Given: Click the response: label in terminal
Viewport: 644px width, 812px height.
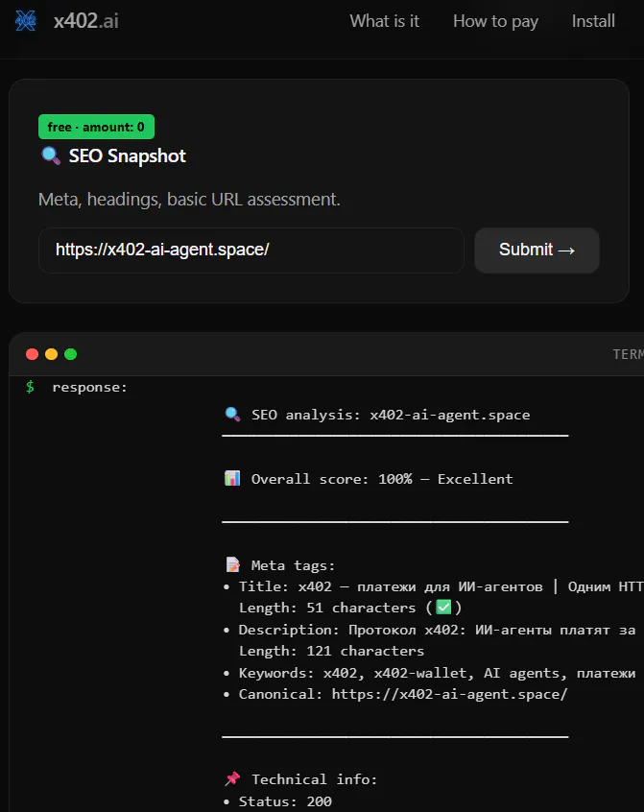Looking at the screenshot, I should click(x=89, y=388).
